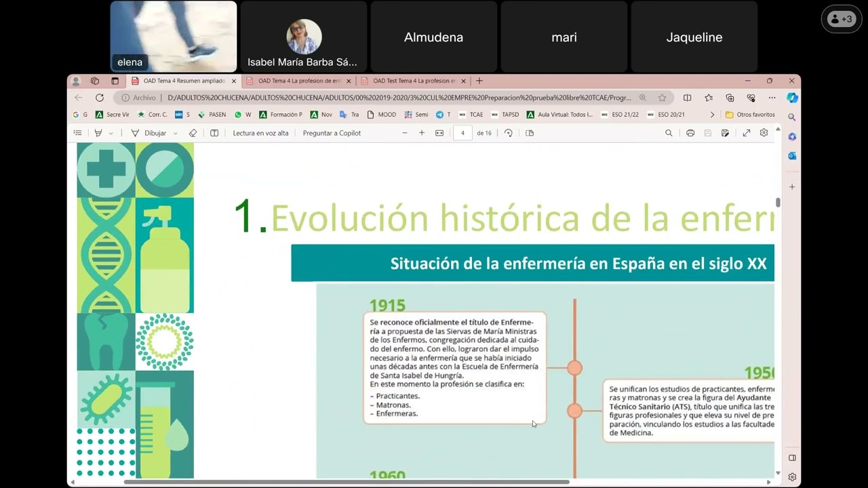The width and height of the screenshot is (868, 488).
Task: Expand the bookmarks overflow chevron
Action: [712, 115]
